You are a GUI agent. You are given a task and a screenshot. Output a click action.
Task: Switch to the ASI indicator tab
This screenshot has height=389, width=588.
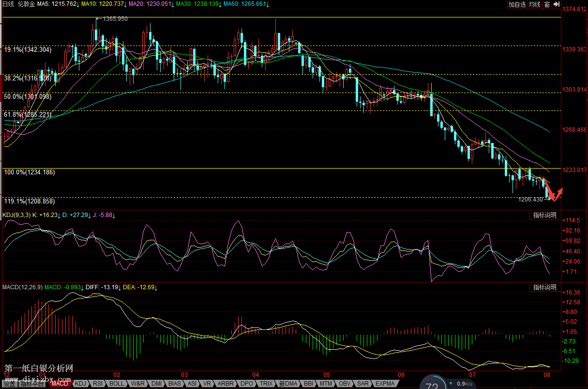point(192,384)
